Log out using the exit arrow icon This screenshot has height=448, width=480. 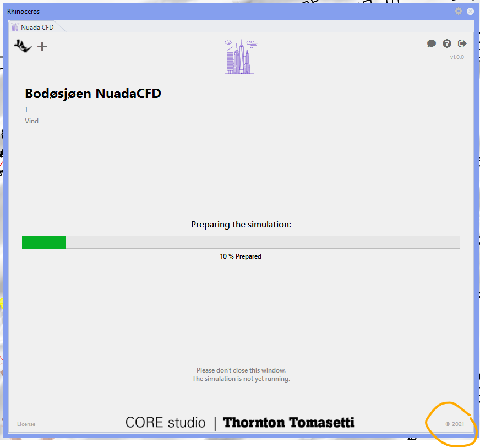[x=462, y=43]
